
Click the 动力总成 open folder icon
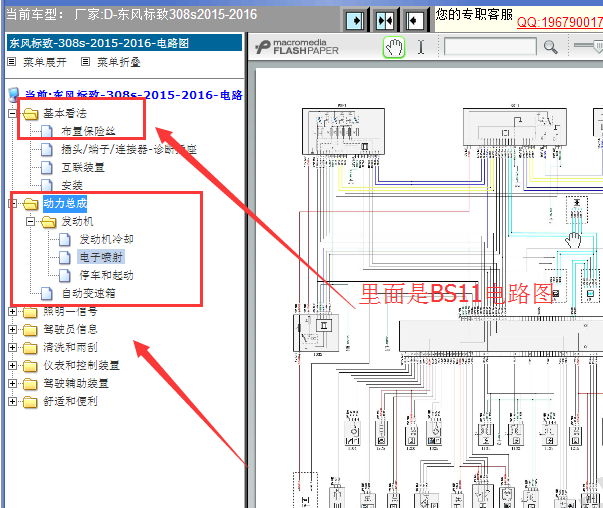tap(30, 204)
